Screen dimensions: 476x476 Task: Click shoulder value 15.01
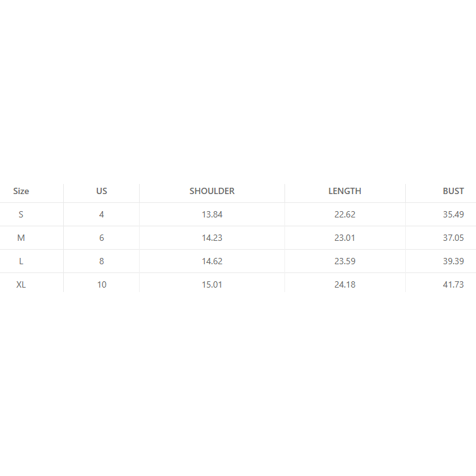pos(212,284)
